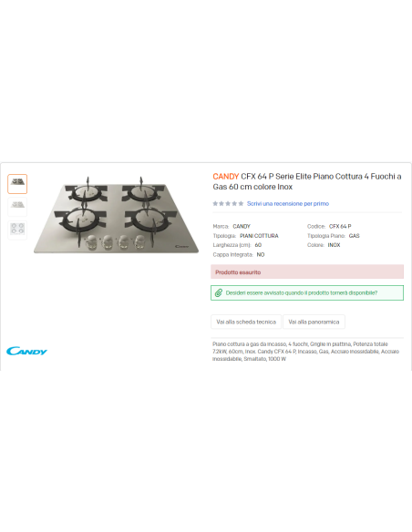This screenshot has height=532, width=412.
Task: Click the blue Candy brand logo
Action: tap(26, 351)
